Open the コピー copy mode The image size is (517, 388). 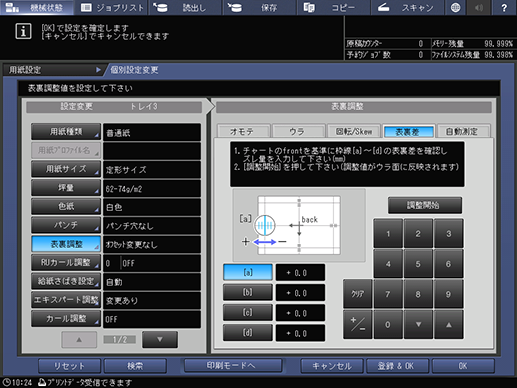[333, 7]
